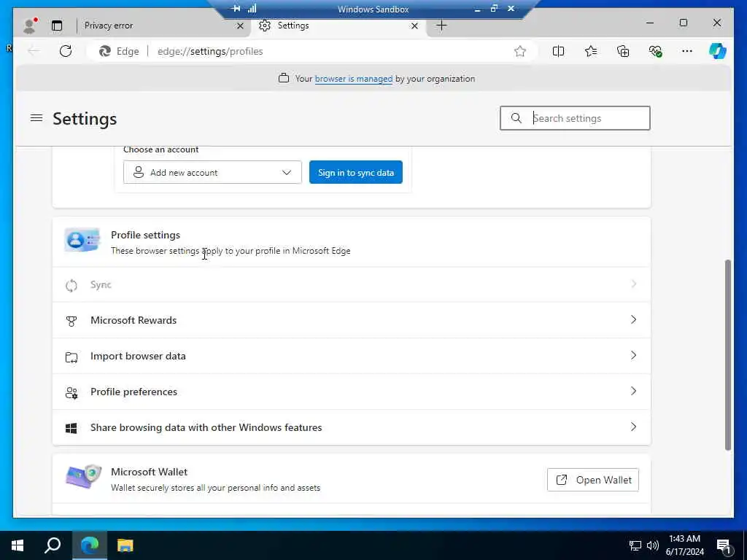
Task: Open Browser essentials heart icon
Action: point(655,51)
